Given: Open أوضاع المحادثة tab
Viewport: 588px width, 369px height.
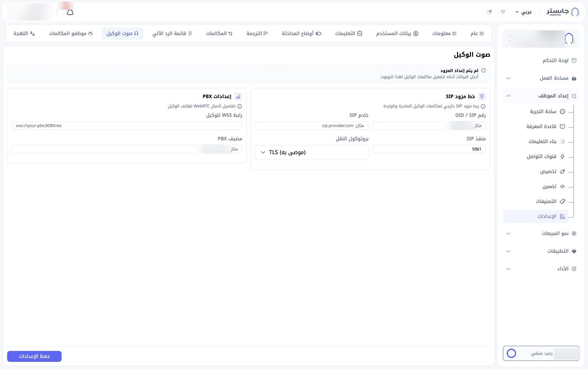Looking at the screenshot, I should point(301,33).
